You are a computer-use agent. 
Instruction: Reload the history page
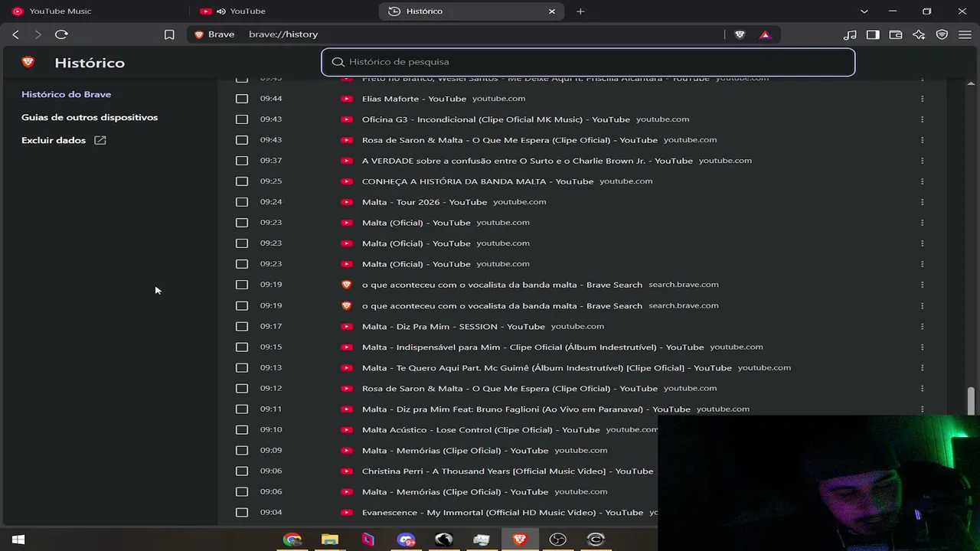[x=62, y=34]
